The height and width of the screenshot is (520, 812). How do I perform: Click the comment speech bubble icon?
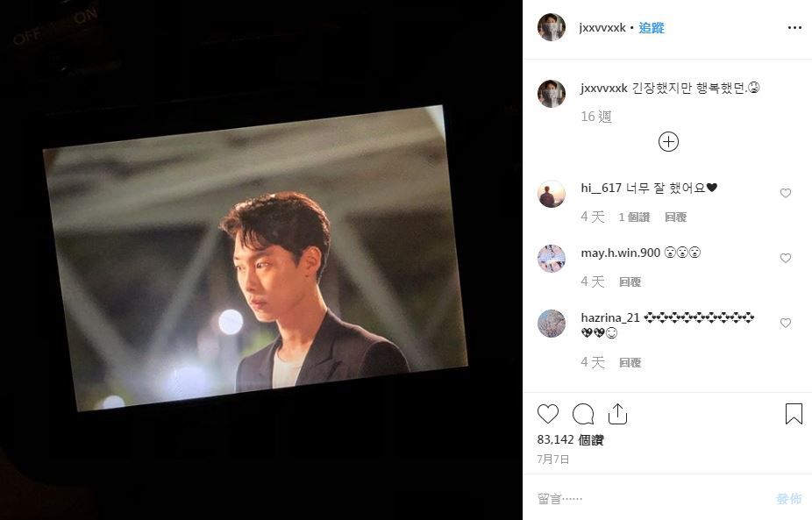click(583, 414)
